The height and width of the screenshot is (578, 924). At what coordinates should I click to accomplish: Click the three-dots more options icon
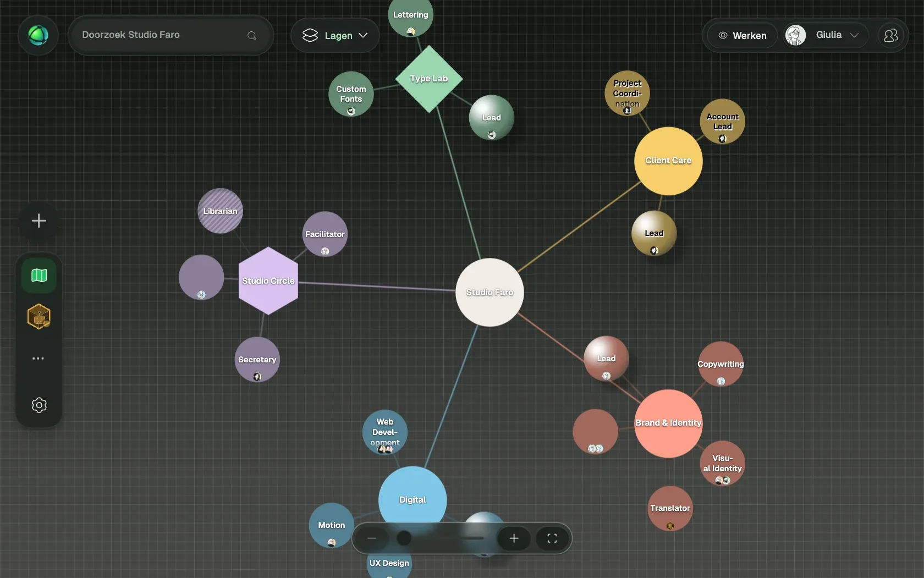click(38, 359)
